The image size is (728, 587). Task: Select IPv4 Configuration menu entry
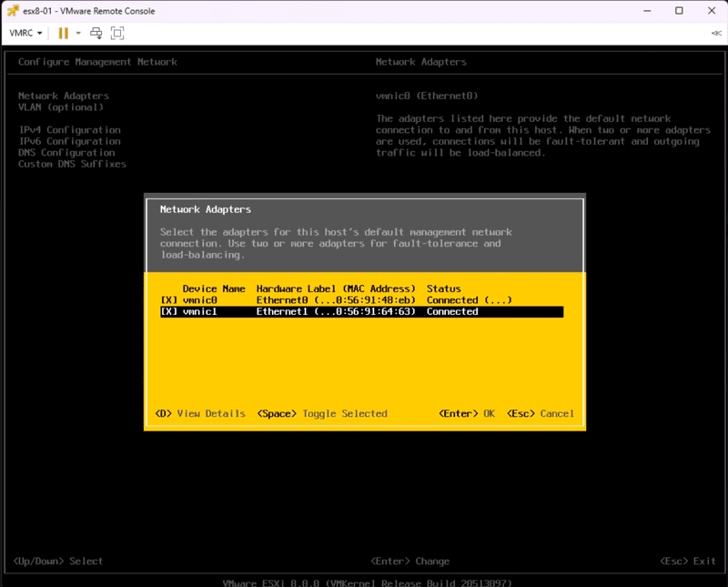click(70, 130)
